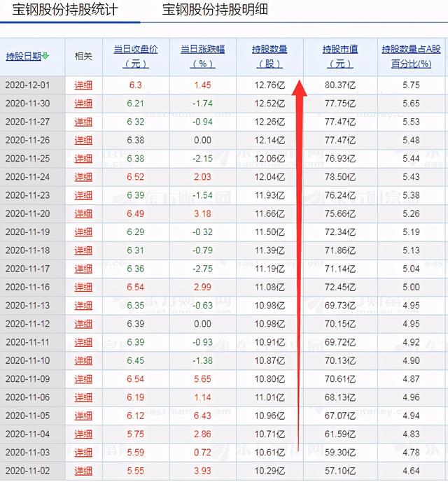The image size is (448, 482).
Task: Click market value 57.10亿
Action: click(340, 471)
